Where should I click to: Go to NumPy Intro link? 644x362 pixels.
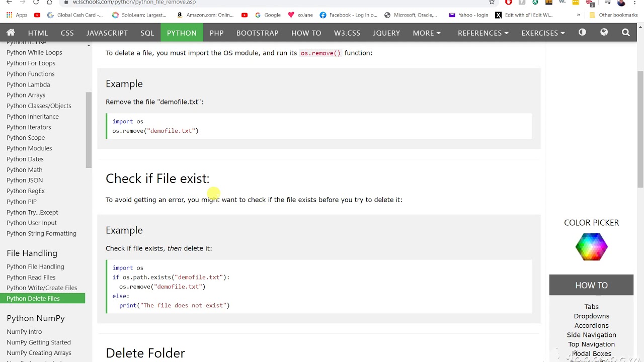point(24,331)
